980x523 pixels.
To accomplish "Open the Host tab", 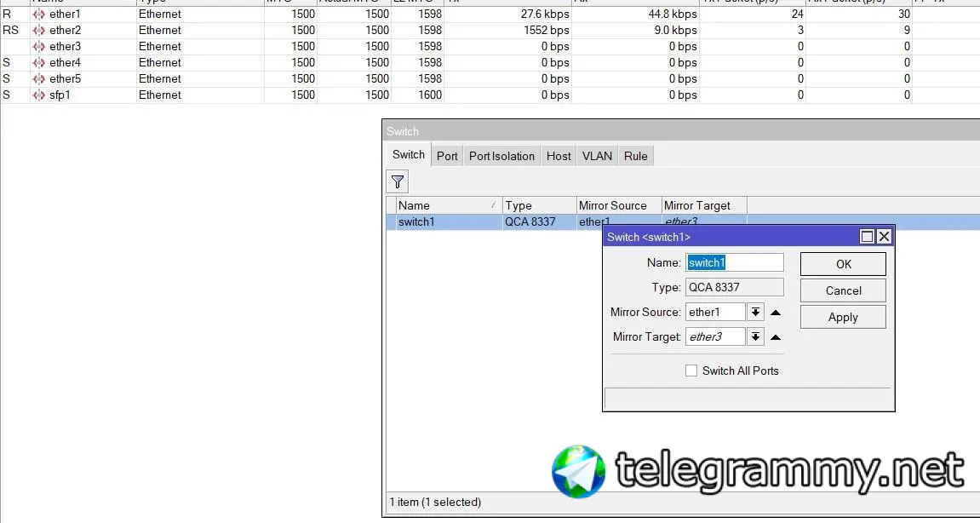I will pos(559,156).
